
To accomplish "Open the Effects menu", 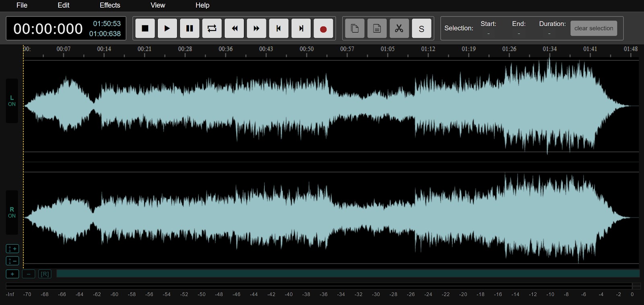I will coord(110,5).
